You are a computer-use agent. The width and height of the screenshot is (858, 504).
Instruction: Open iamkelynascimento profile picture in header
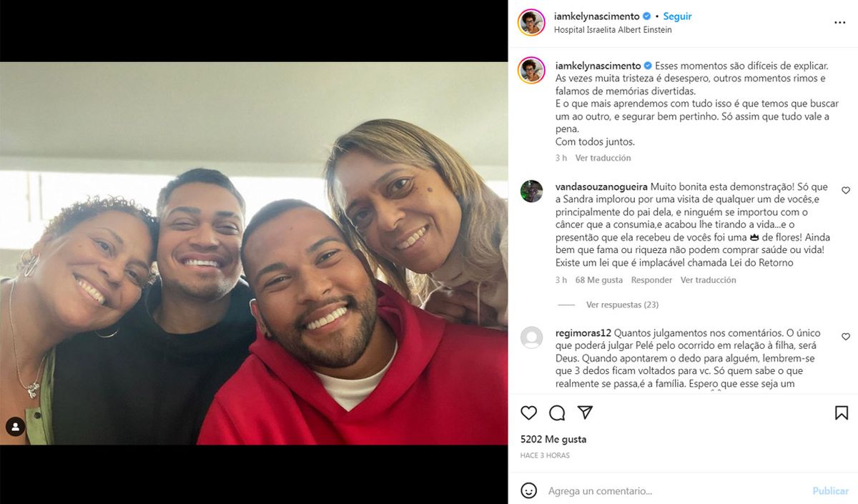point(531,22)
